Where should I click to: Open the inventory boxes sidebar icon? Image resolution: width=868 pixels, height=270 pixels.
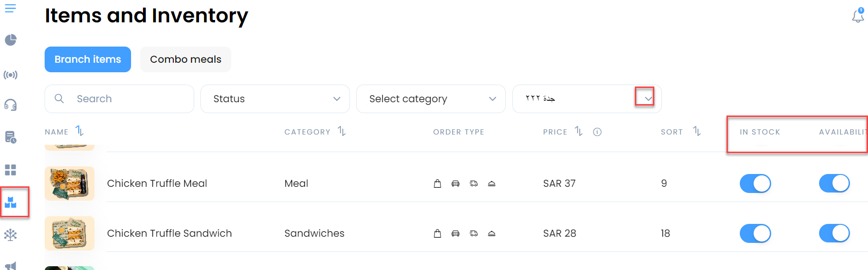(10, 202)
